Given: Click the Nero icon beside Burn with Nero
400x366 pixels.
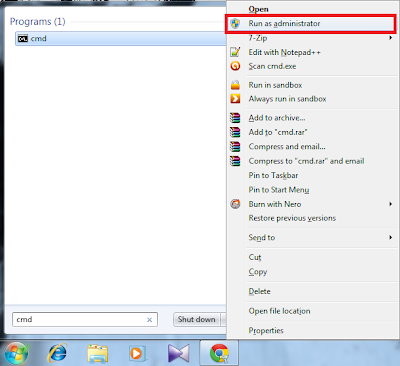Looking at the screenshot, I should pos(235,204).
